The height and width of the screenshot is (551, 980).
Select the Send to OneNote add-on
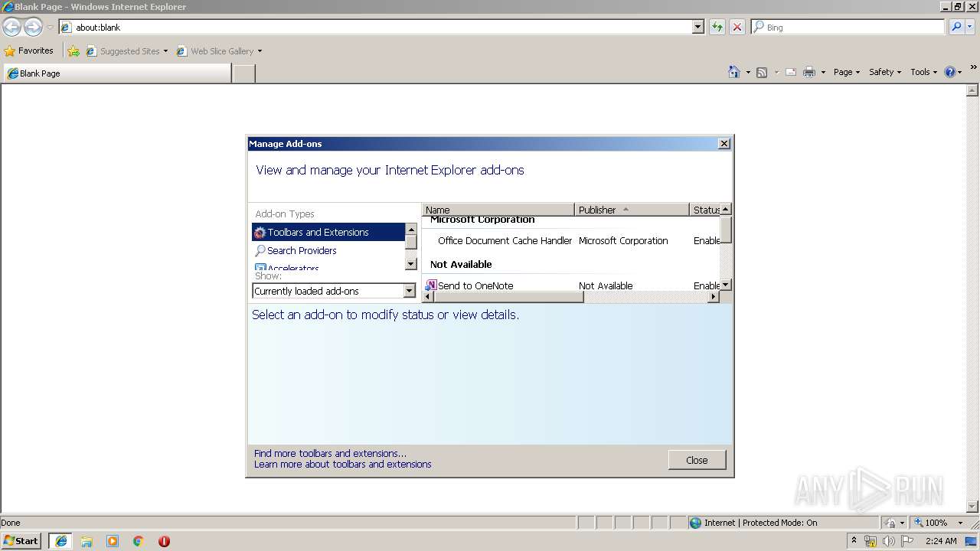tap(570, 285)
